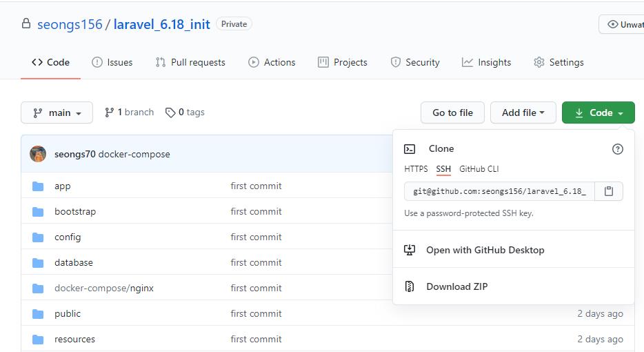Click the tag icon next to 0 tags
644x352 pixels.
[x=170, y=113]
